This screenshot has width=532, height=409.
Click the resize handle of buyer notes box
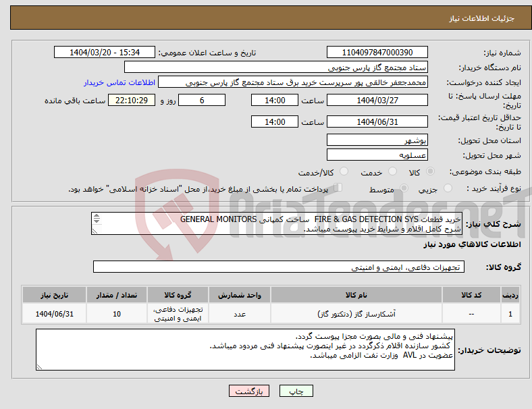point(39,367)
